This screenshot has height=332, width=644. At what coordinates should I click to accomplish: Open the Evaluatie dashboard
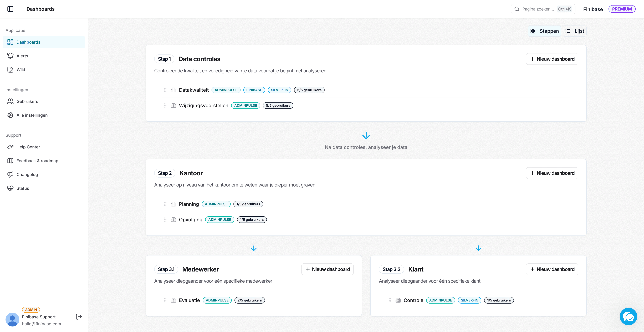(x=189, y=300)
